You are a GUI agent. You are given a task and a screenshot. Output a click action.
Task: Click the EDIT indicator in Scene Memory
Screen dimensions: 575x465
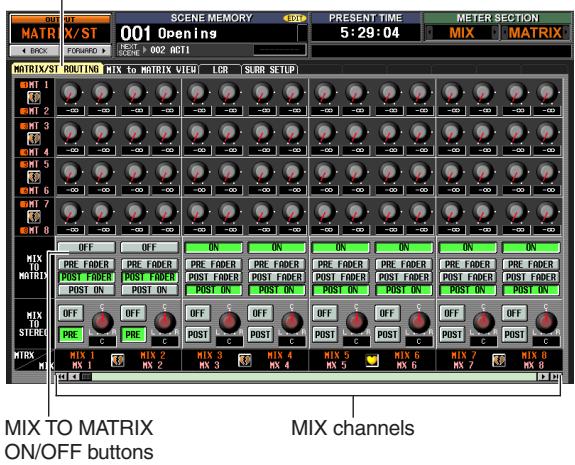click(x=294, y=18)
